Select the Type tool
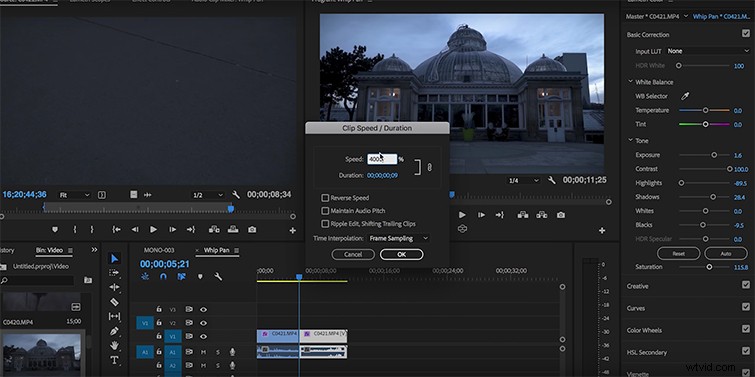The height and width of the screenshot is (377, 755). [x=114, y=360]
